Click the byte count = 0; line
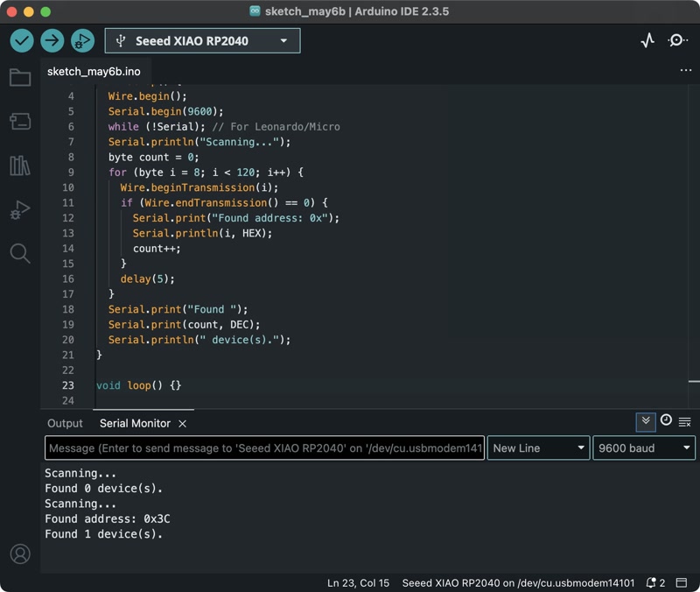Screen dimensions: 700x592 154,157
